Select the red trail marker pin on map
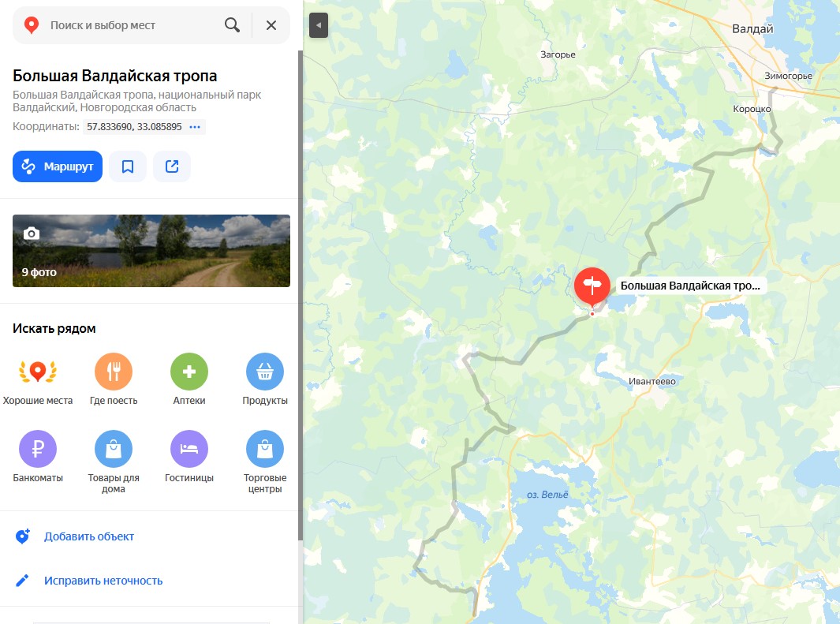The image size is (840, 624). (592, 288)
